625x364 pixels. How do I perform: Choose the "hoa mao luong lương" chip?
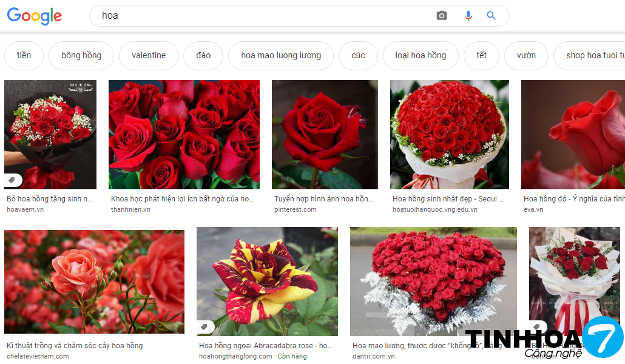281,56
